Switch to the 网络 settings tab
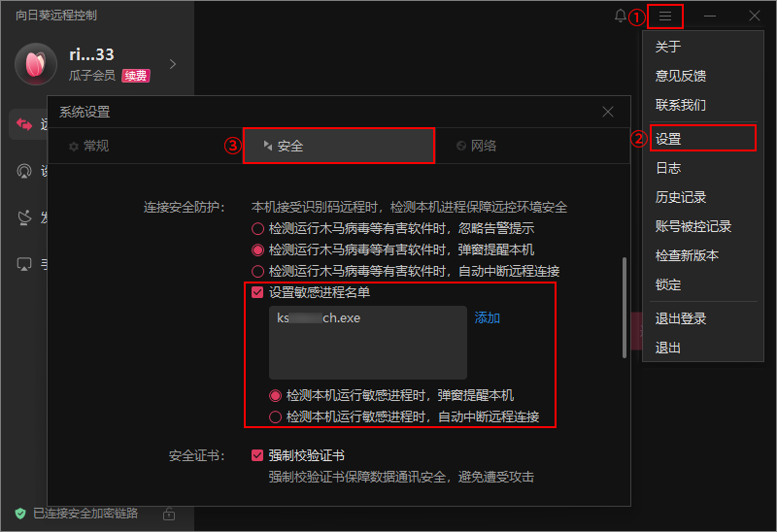The image size is (777, 532). (x=476, y=146)
